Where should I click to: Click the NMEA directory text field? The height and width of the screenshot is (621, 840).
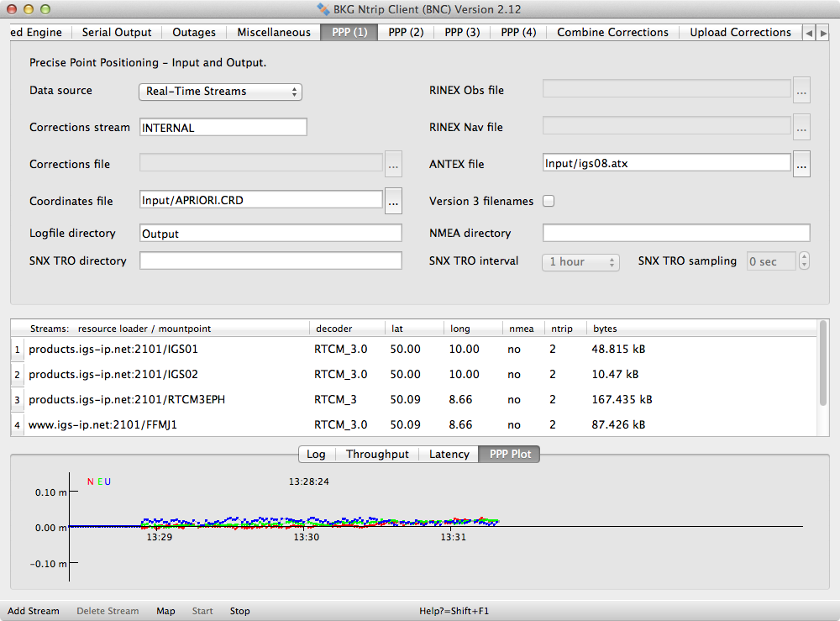[x=676, y=233]
